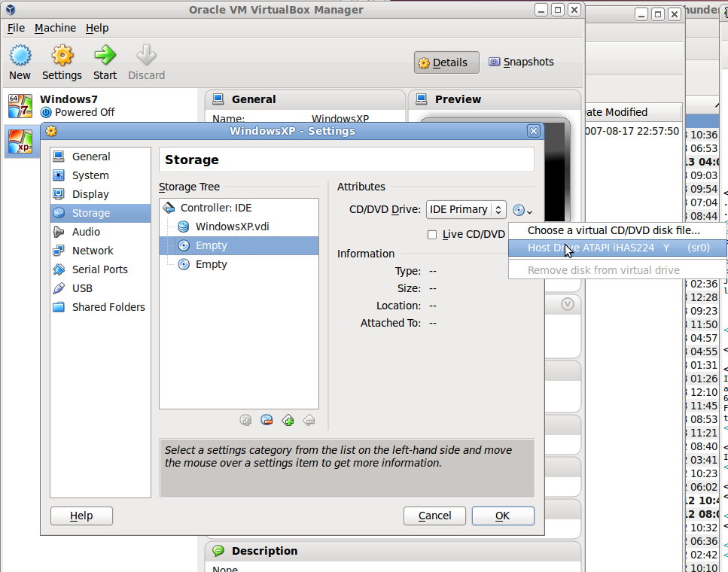728x572 pixels.
Task: Open the General settings category
Action: pyautogui.click(x=100, y=157)
